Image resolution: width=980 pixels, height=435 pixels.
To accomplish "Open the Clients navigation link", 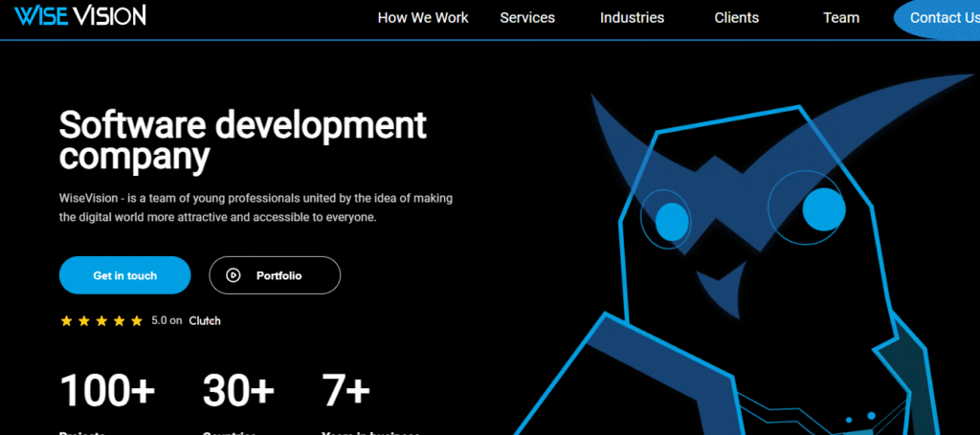I will pyautogui.click(x=736, y=18).
